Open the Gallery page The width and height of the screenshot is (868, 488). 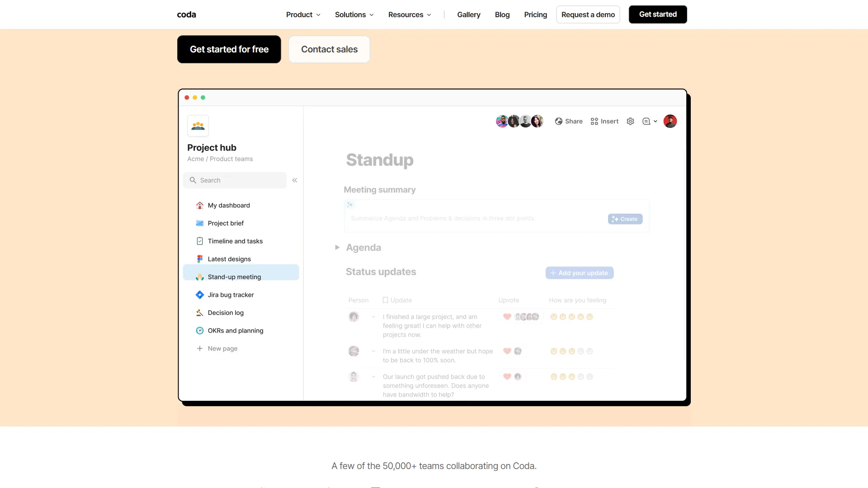[469, 14]
